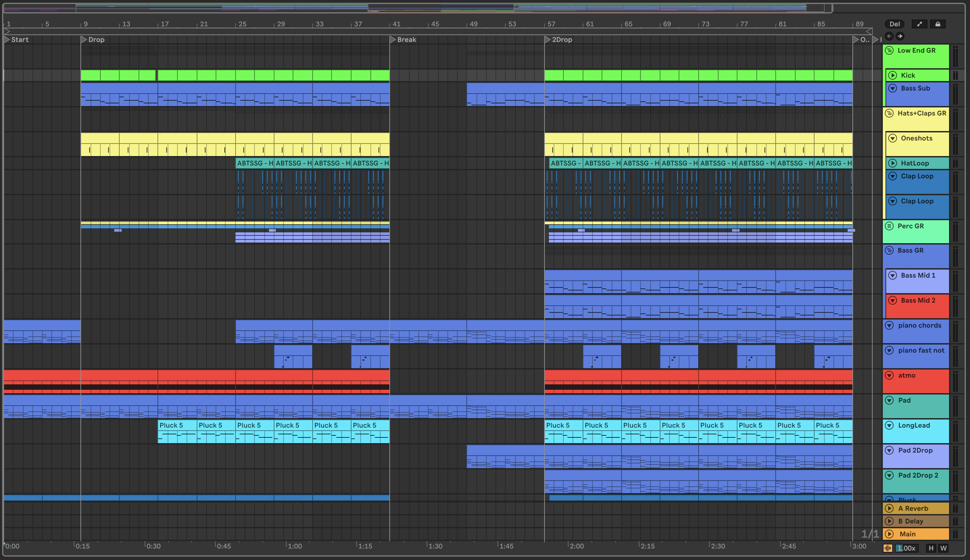Click the Del locator button
Image resolution: width=970 pixels, height=560 pixels.
894,24
